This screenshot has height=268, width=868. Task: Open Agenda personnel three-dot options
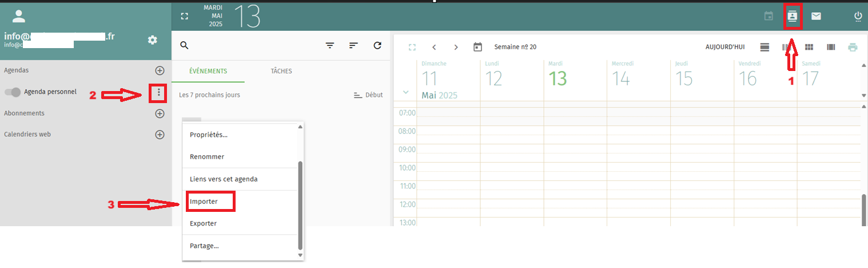158,92
